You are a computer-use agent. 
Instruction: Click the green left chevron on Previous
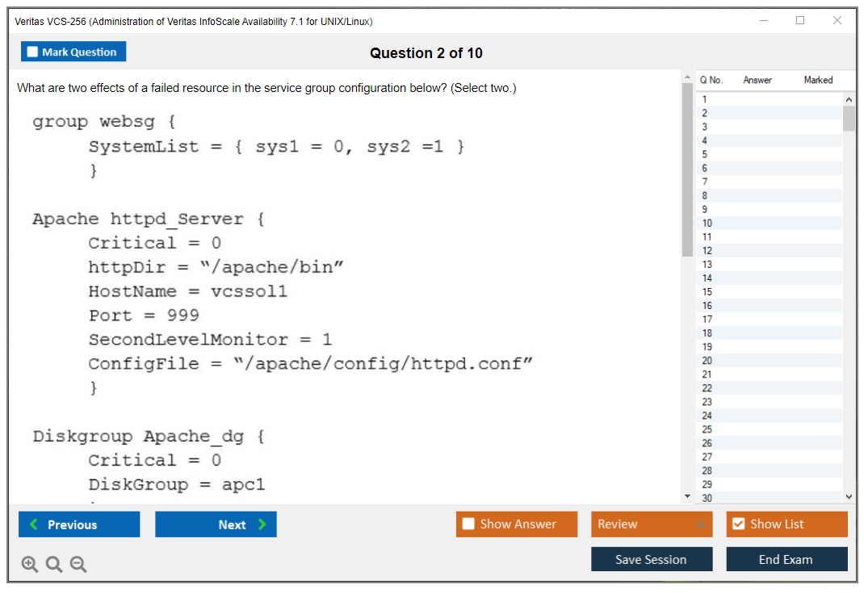coord(34,524)
